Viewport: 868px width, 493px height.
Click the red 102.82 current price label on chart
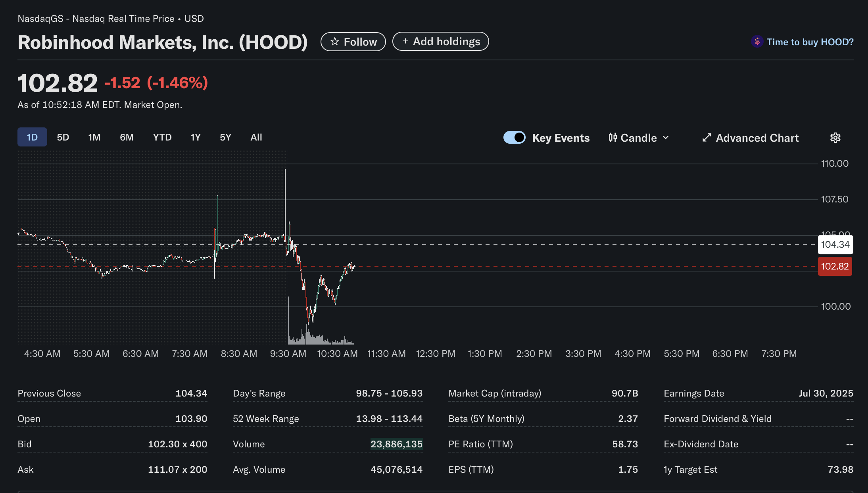(x=835, y=266)
